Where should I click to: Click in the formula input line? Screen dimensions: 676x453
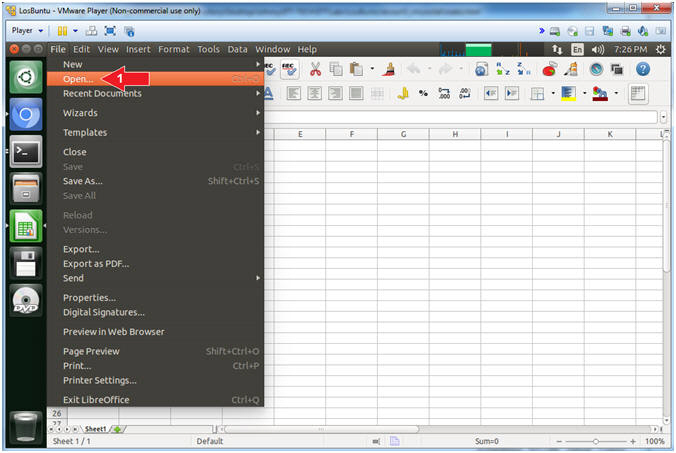tap(460, 117)
